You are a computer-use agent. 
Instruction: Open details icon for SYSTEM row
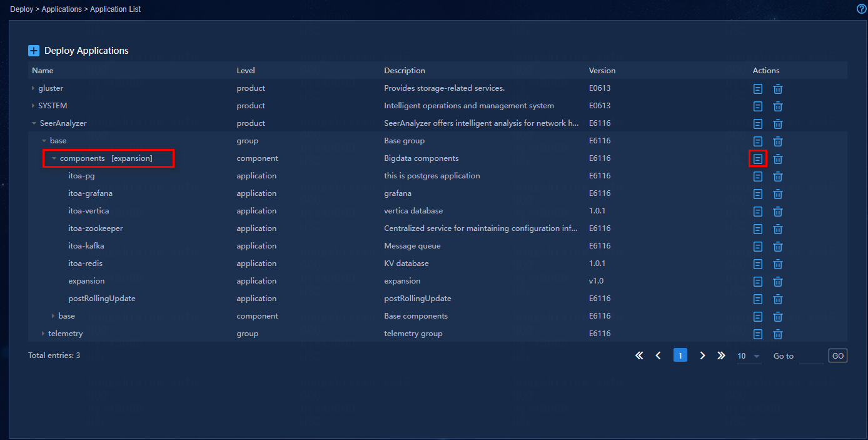tap(758, 106)
